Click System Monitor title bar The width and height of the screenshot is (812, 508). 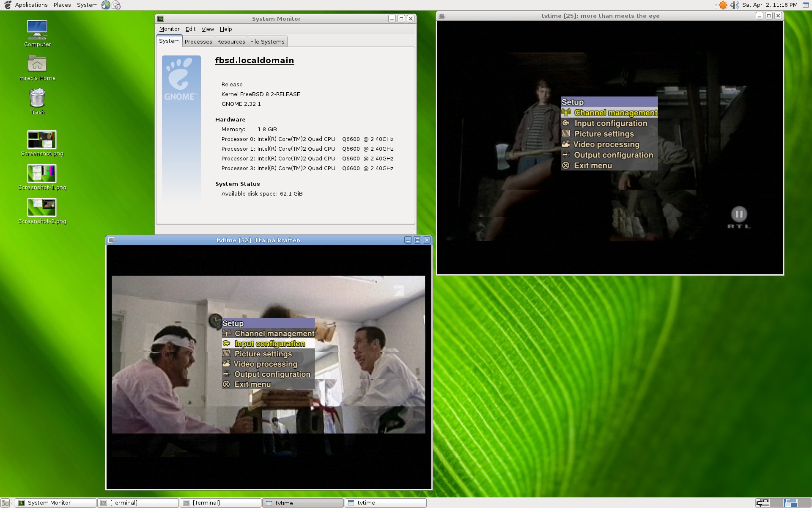[x=276, y=19]
